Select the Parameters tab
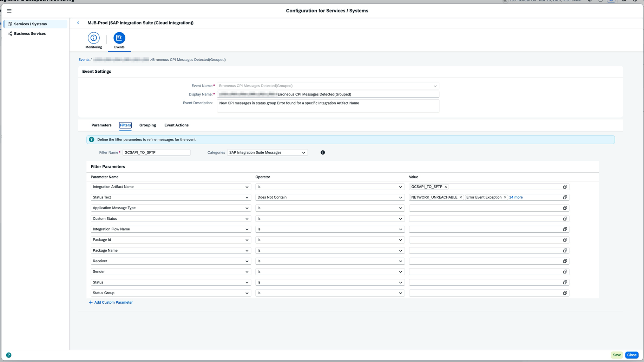 [101, 125]
